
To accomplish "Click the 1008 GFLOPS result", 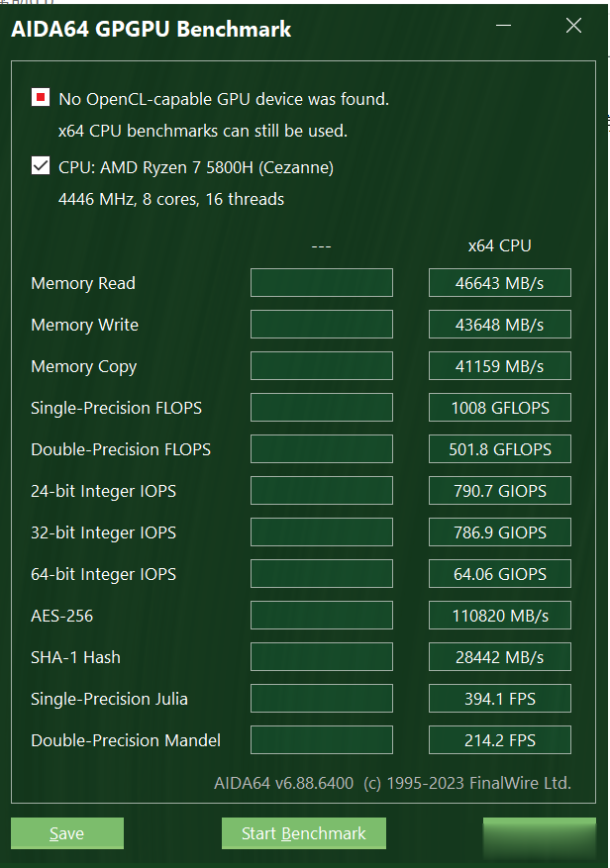I will (x=500, y=408).
